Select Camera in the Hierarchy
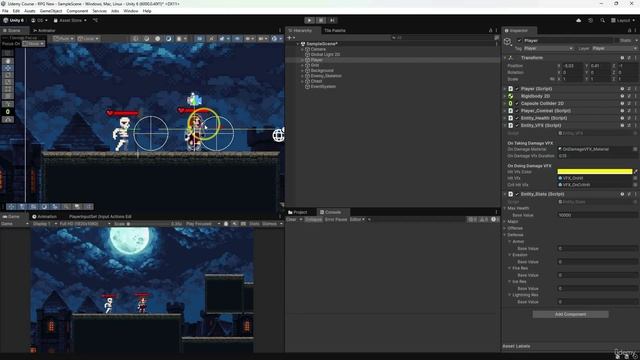 (x=318, y=49)
